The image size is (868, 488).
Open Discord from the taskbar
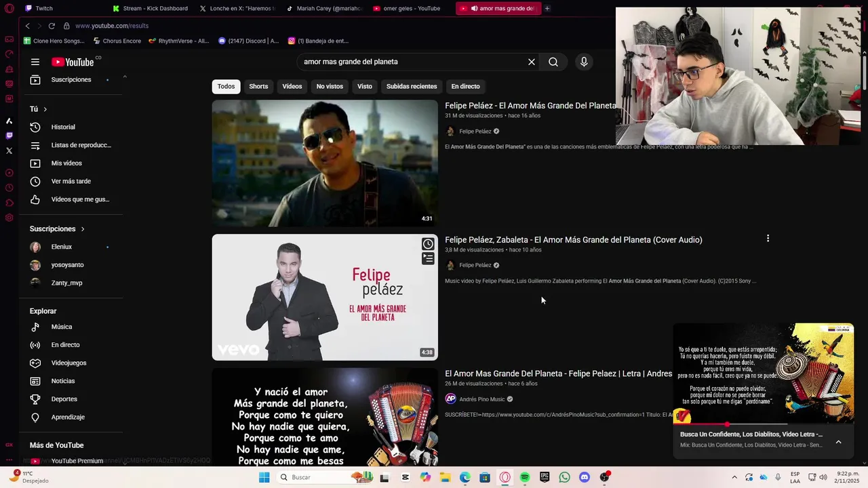coord(585,477)
